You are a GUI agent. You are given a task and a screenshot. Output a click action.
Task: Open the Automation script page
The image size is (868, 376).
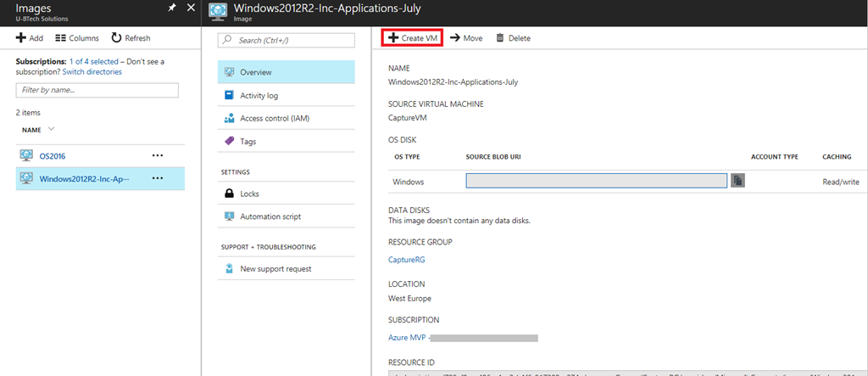pyautogui.click(x=287, y=216)
